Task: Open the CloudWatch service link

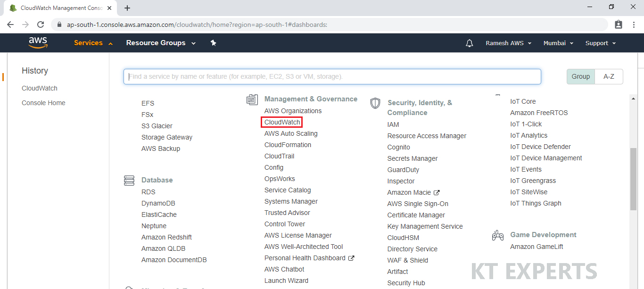Action: [x=282, y=122]
